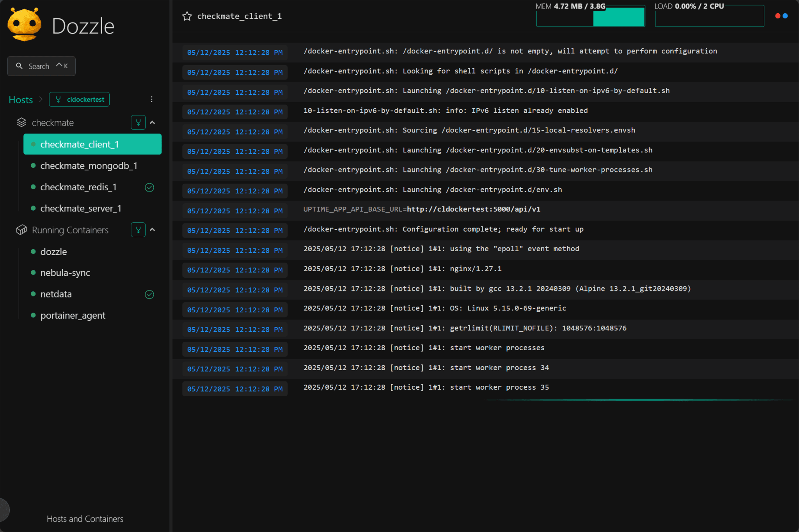Click the box icon beside Running Containers
The height and width of the screenshot is (532, 799).
(21, 230)
